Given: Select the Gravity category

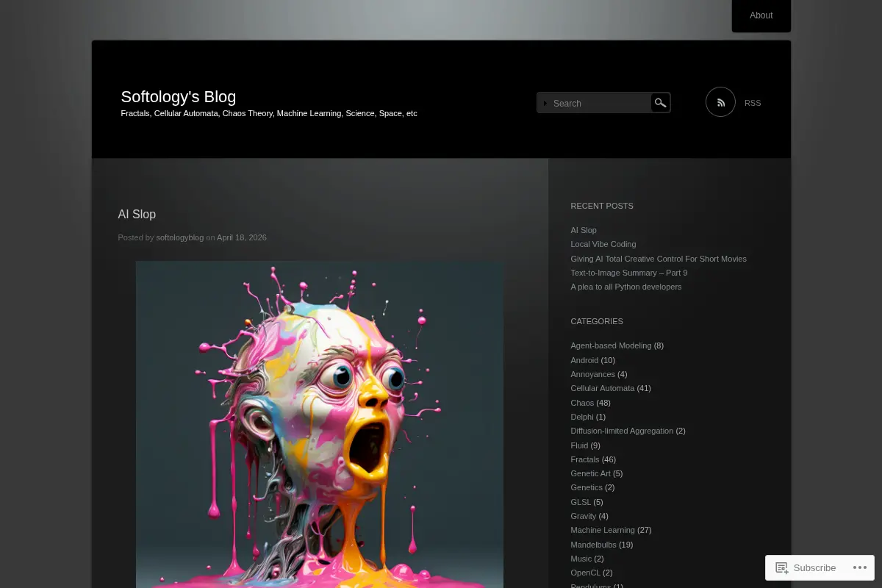Looking at the screenshot, I should [584, 516].
